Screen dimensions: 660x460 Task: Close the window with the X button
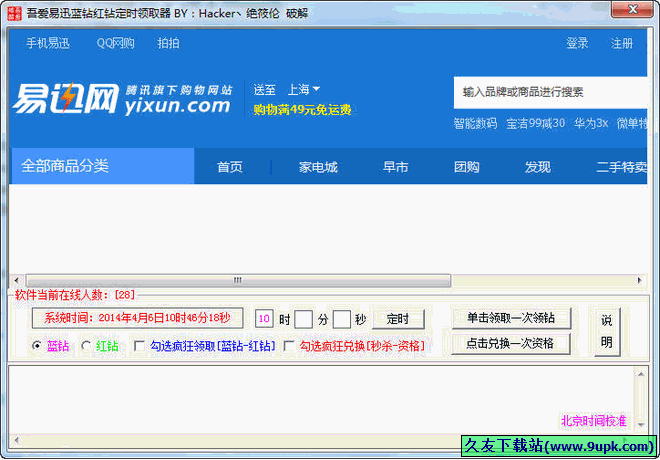(633, 9)
